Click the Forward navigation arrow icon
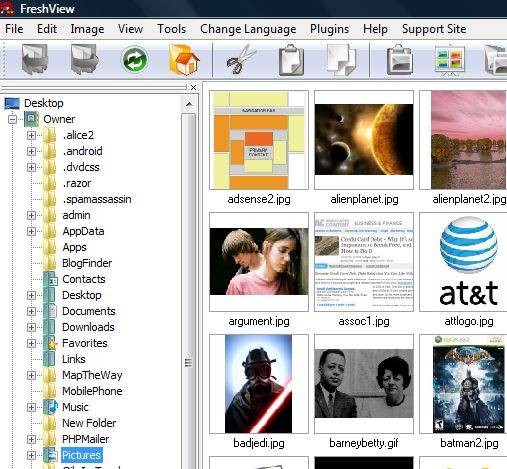 click(x=85, y=60)
